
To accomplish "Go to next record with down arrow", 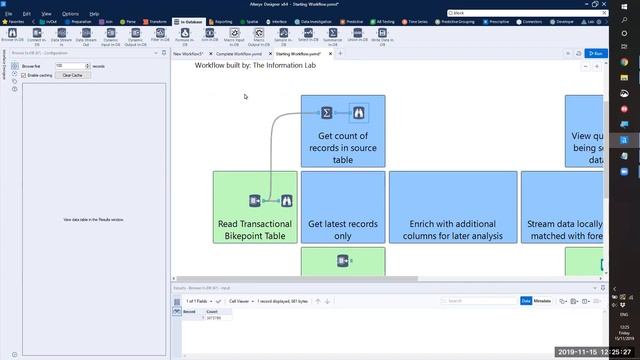I will [327, 301].
